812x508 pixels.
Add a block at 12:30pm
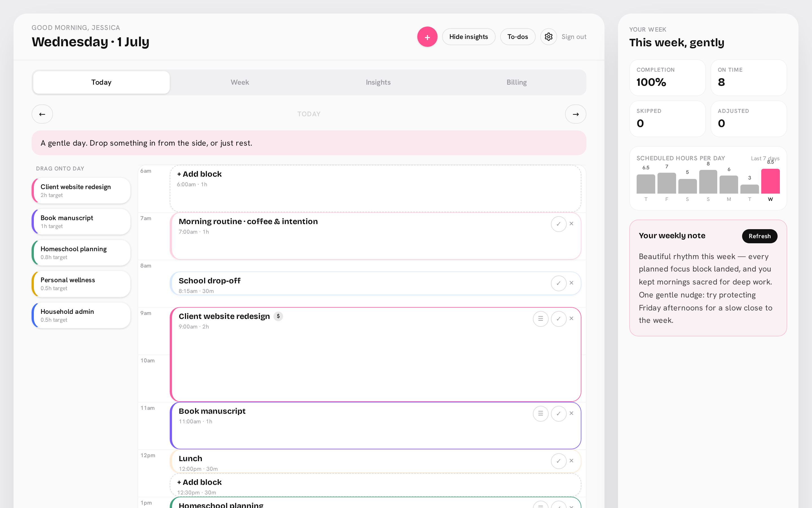[375, 485]
